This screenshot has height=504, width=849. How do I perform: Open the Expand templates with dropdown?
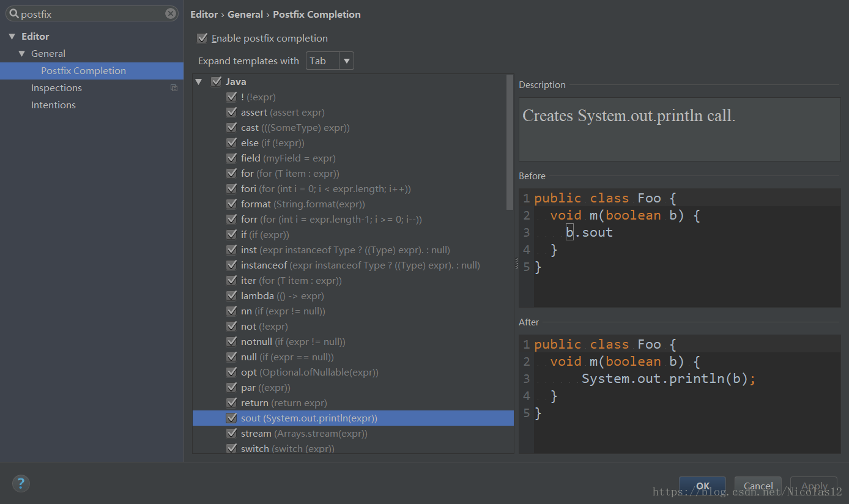point(330,61)
